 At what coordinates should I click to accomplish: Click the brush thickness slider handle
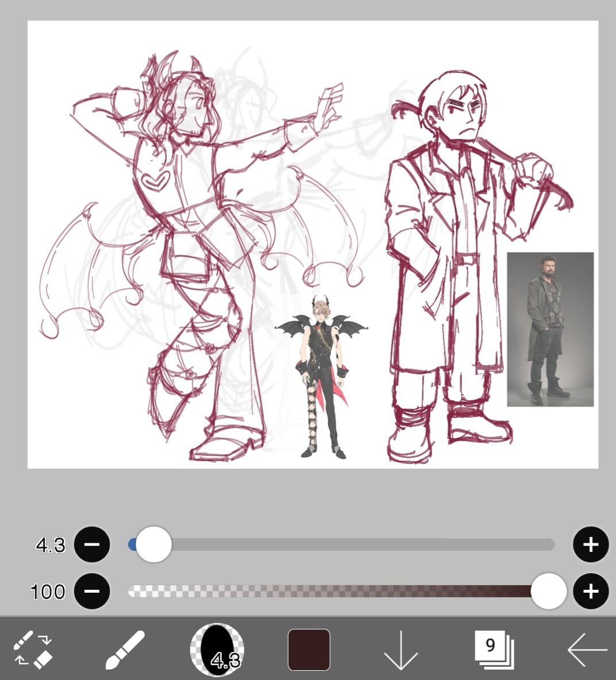(x=153, y=544)
